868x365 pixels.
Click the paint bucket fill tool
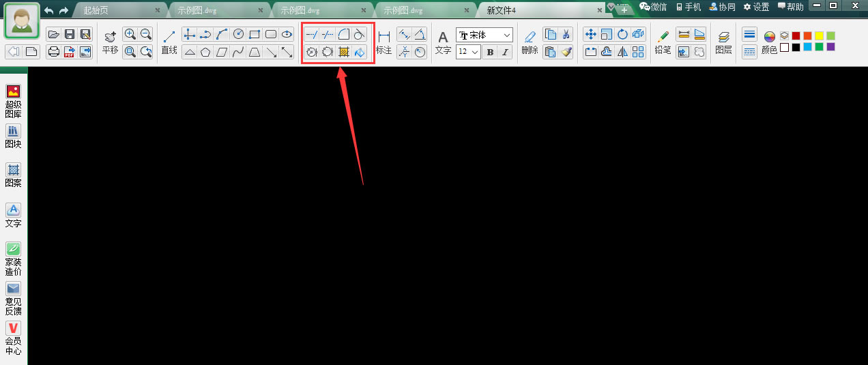click(x=360, y=52)
